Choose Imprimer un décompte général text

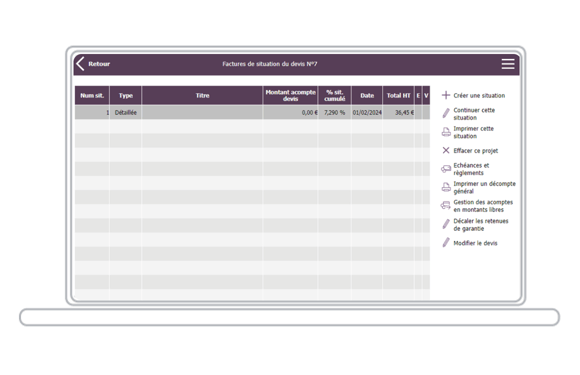point(484,188)
